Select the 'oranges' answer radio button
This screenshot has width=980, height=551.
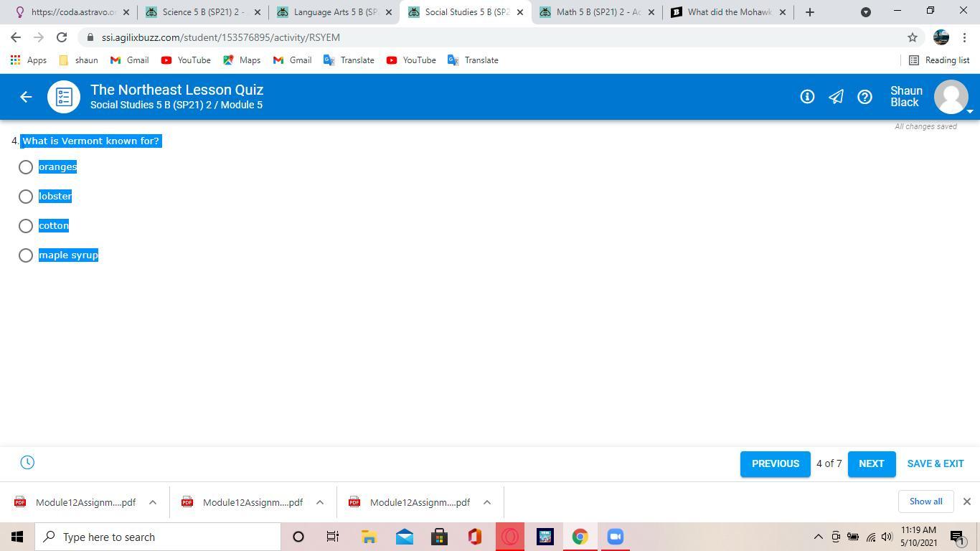(26, 167)
